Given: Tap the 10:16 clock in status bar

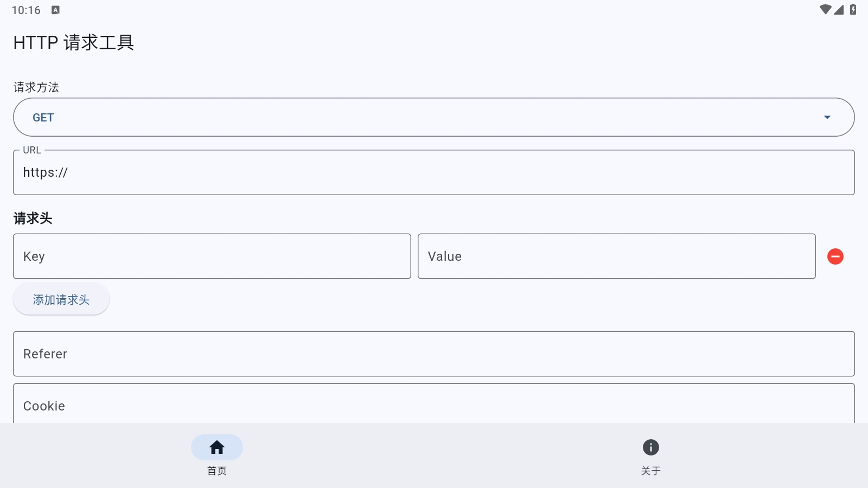Looking at the screenshot, I should click(x=26, y=10).
